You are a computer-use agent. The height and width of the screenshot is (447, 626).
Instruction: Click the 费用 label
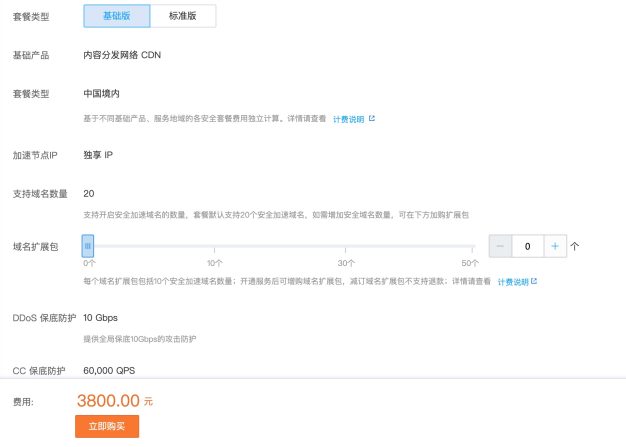pos(23,402)
